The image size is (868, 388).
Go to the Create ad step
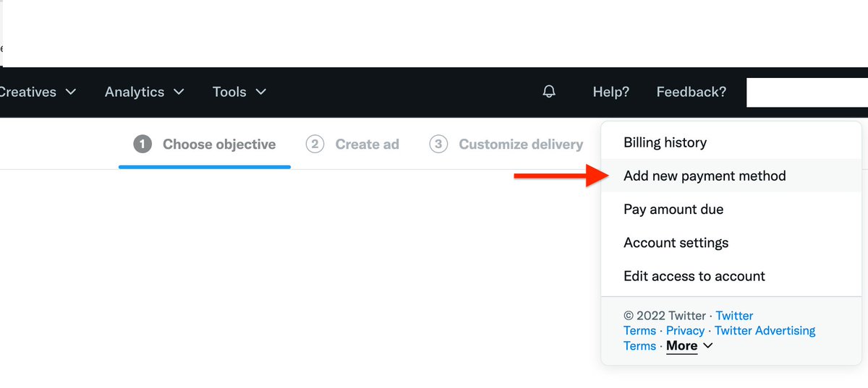coord(352,145)
